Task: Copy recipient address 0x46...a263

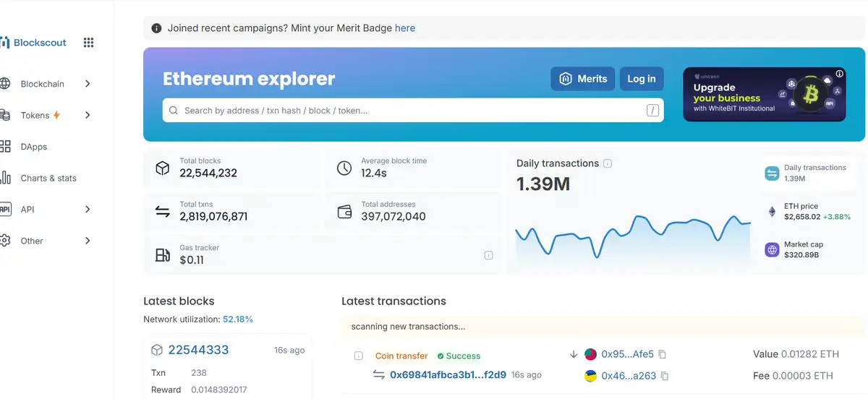Action: click(665, 376)
